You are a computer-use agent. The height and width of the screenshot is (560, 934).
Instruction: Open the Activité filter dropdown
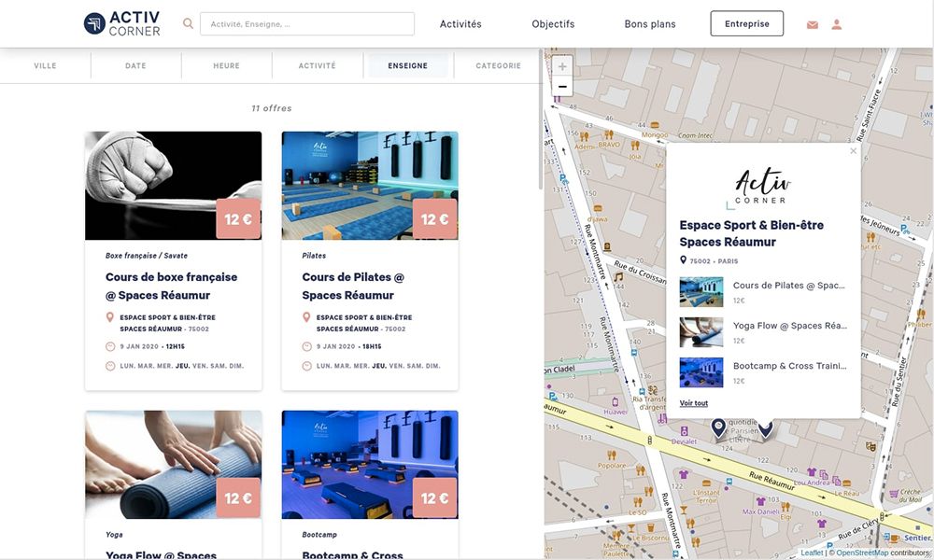click(317, 66)
